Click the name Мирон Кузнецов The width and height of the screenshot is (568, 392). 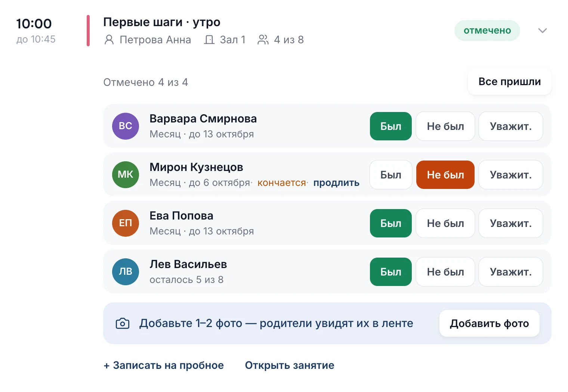point(196,167)
